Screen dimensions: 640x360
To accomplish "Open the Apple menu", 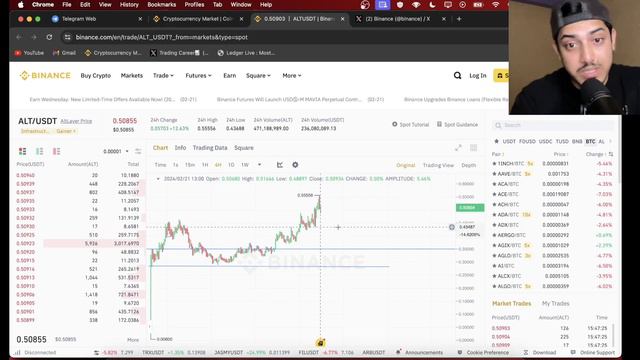I will [21, 5].
